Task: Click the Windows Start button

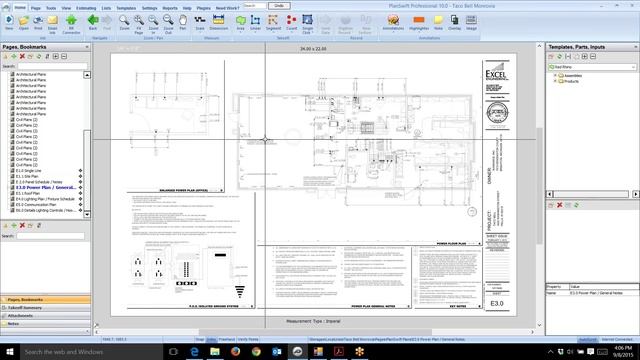Action: [10, 351]
